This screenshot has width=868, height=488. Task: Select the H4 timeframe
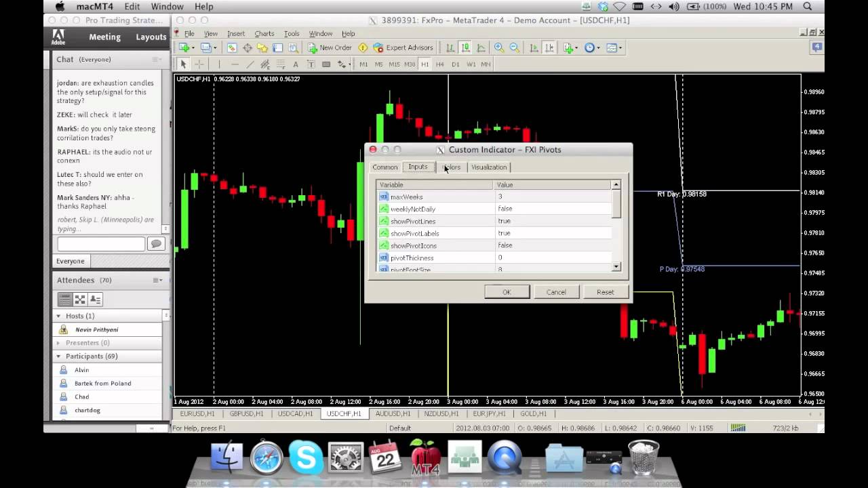pyautogui.click(x=439, y=64)
